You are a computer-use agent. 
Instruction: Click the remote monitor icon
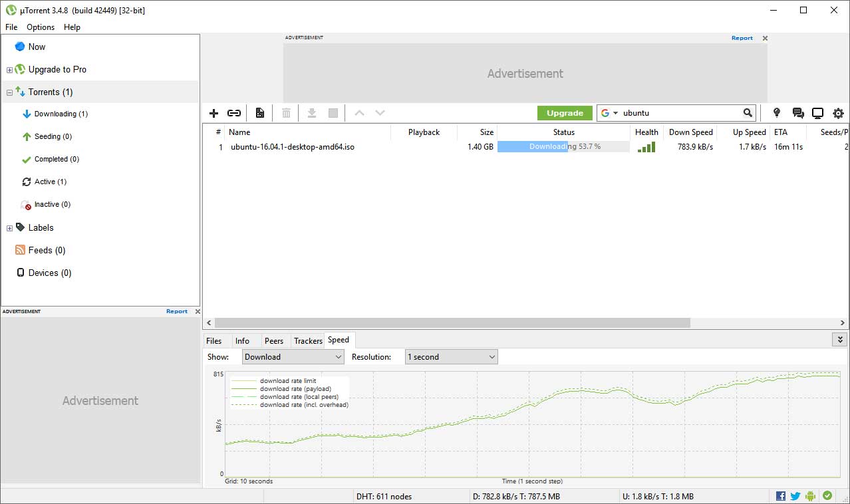pos(818,113)
